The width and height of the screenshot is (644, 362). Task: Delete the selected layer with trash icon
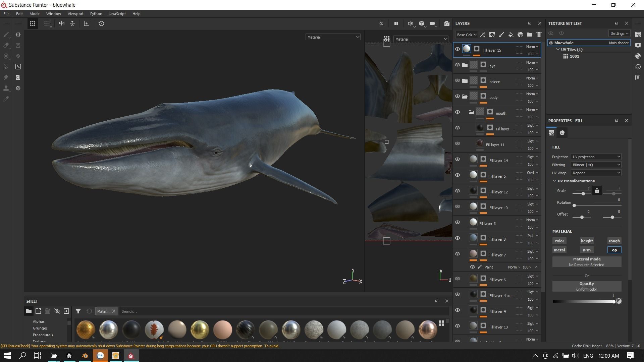coord(539,35)
